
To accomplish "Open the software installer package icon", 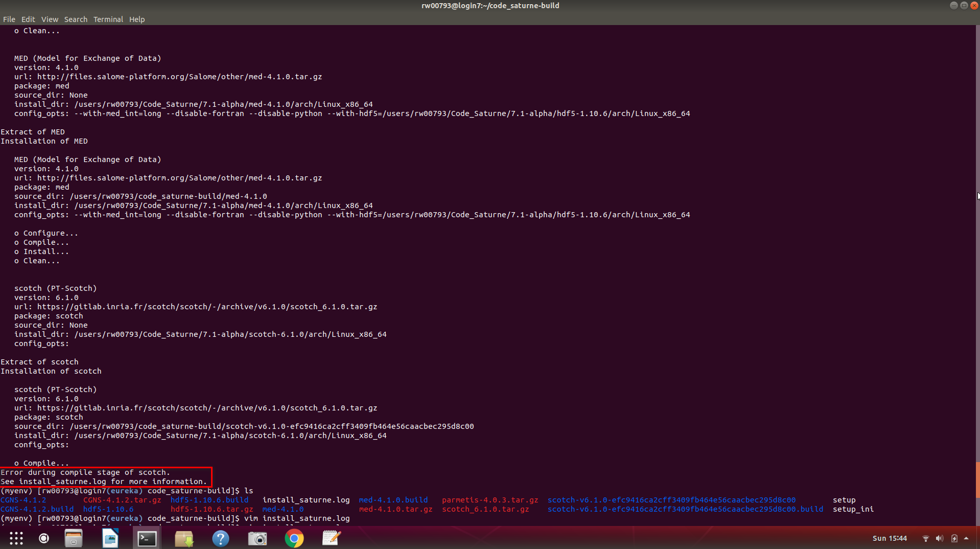I will tap(184, 538).
